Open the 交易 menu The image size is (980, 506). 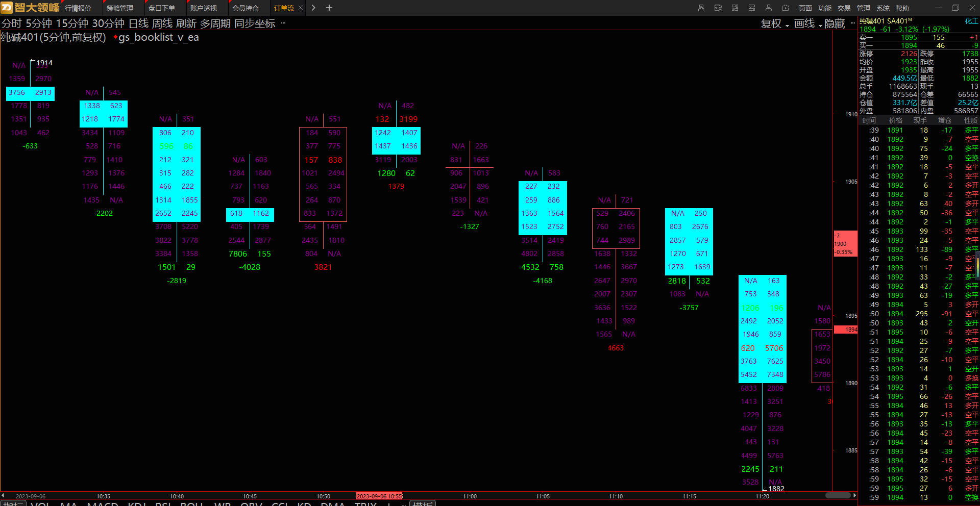click(x=844, y=8)
